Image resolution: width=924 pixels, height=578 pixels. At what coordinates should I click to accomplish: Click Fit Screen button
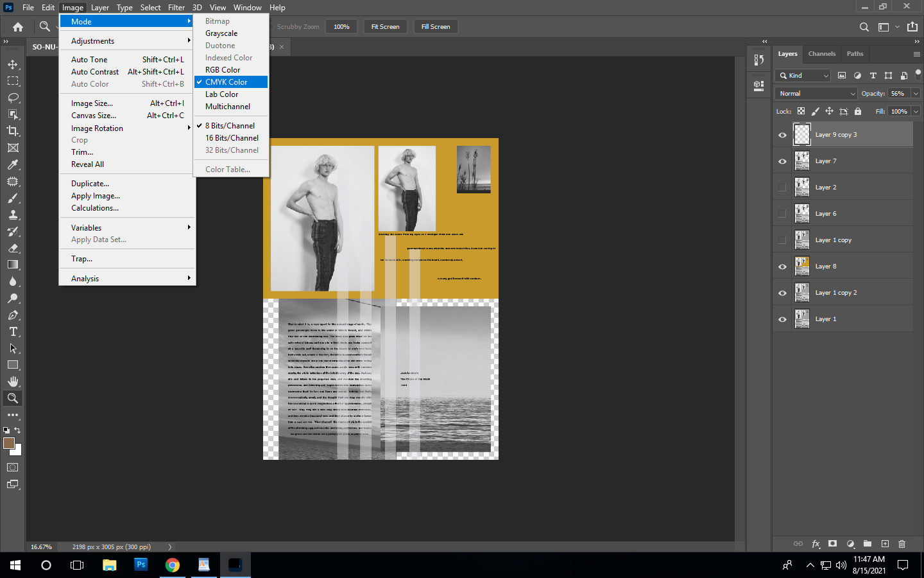pyautogui.click(x=385, y=27)
